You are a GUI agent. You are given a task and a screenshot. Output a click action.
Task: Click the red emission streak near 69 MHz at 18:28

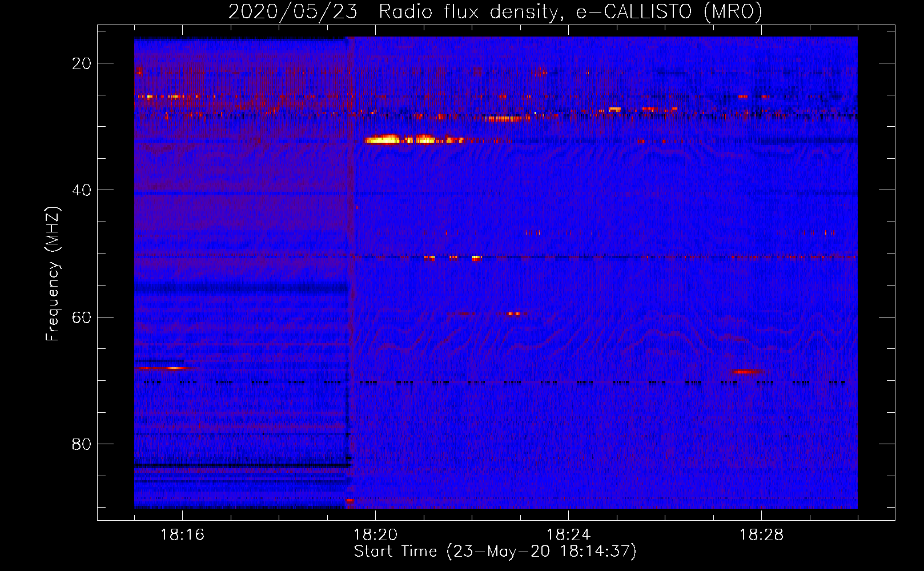pos(748,372)
